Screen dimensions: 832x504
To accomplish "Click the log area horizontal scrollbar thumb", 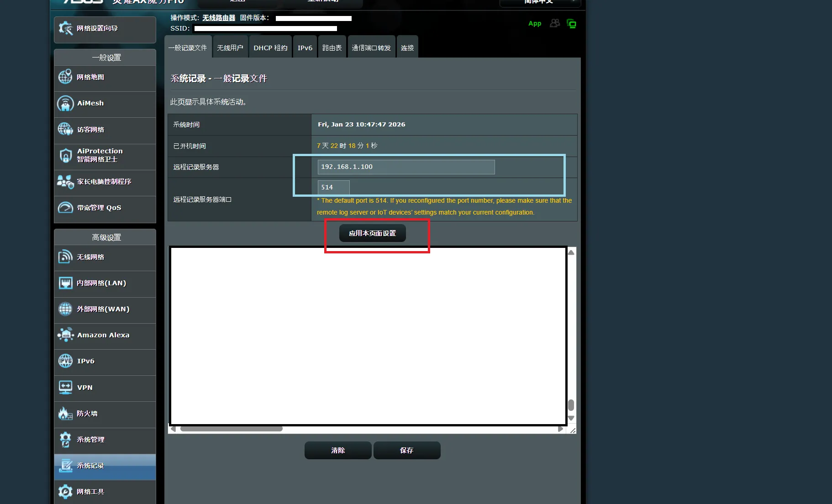I will 232,429.
